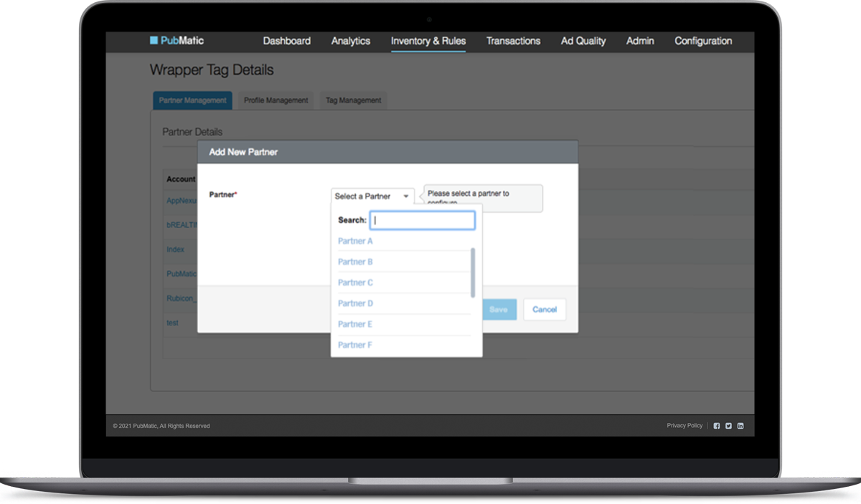The image size is (861, 504).
Task: Open the Dashboard menu
Action: pos(286,41)
